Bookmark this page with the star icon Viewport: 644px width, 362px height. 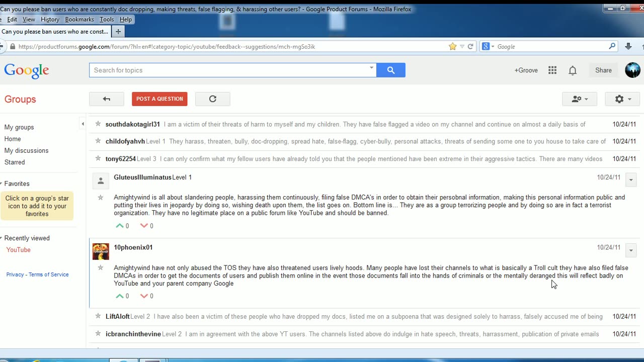tap(453, 46)
